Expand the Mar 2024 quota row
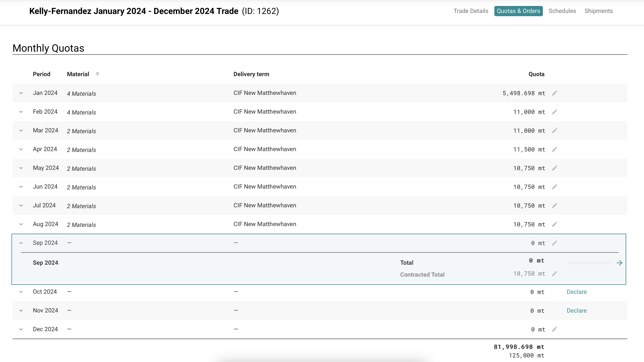 [x=21, y=131]
